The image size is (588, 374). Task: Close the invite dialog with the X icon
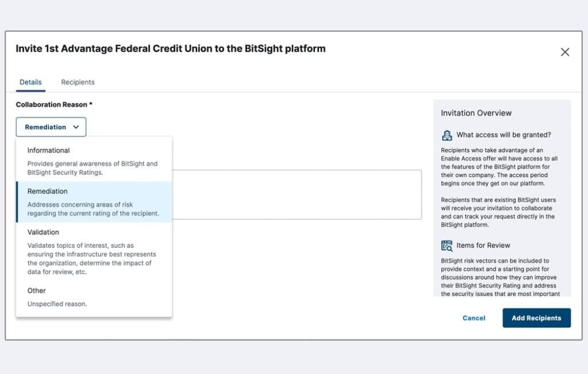565,52
